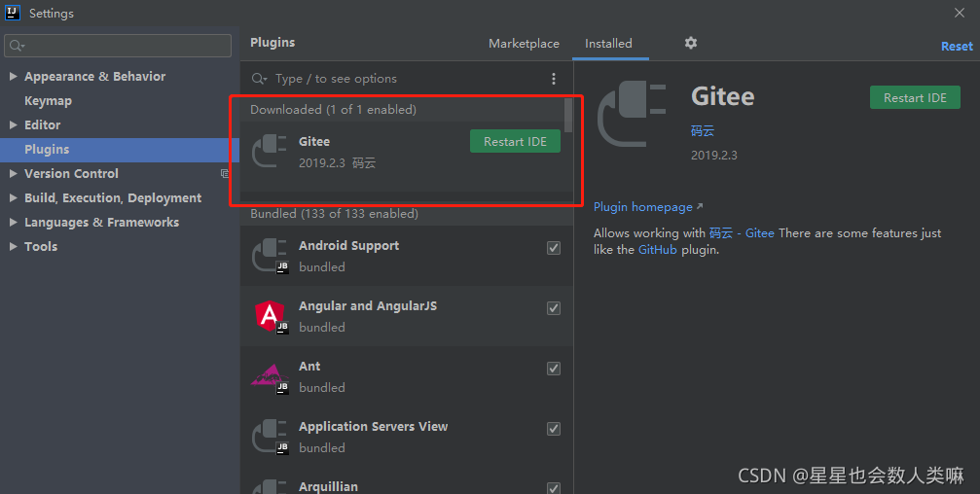This screenshot has width=980, height=494.
Task: Click the IntelliJ logo in title bar
Action: pyautogui.click(x=13, y=13)
